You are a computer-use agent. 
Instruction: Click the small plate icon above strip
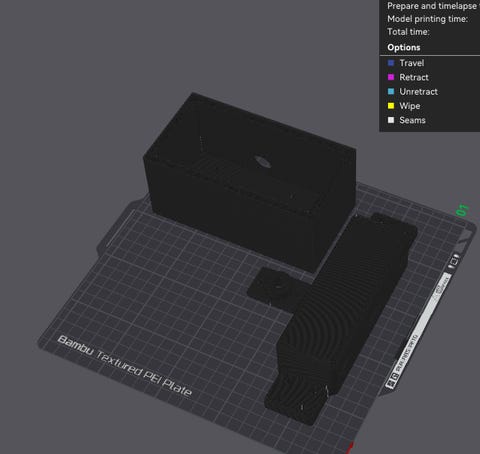pos(453,262)
